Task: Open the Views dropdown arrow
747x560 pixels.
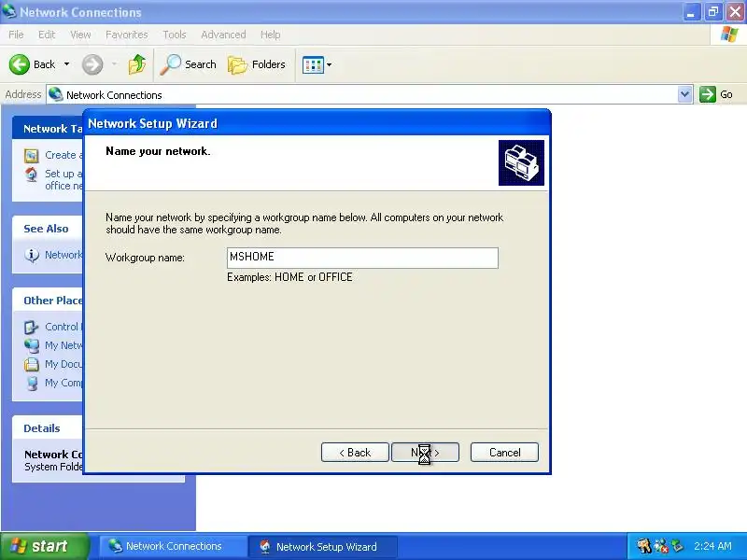Action: pos(330,64)
